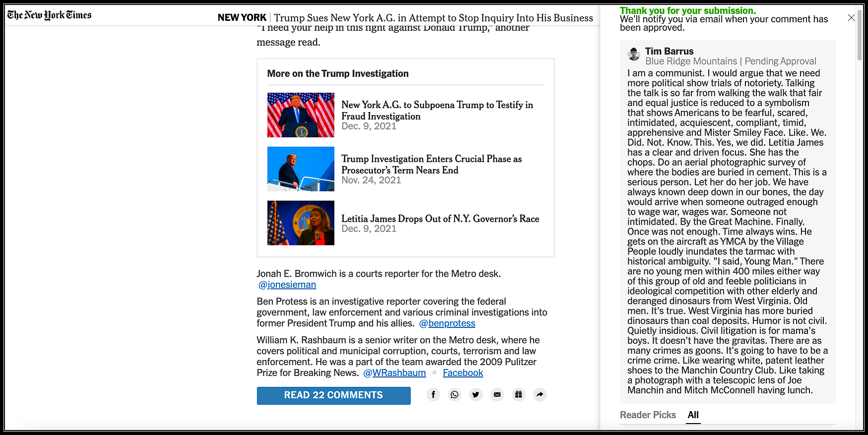Email this article icon

point(497,395)
